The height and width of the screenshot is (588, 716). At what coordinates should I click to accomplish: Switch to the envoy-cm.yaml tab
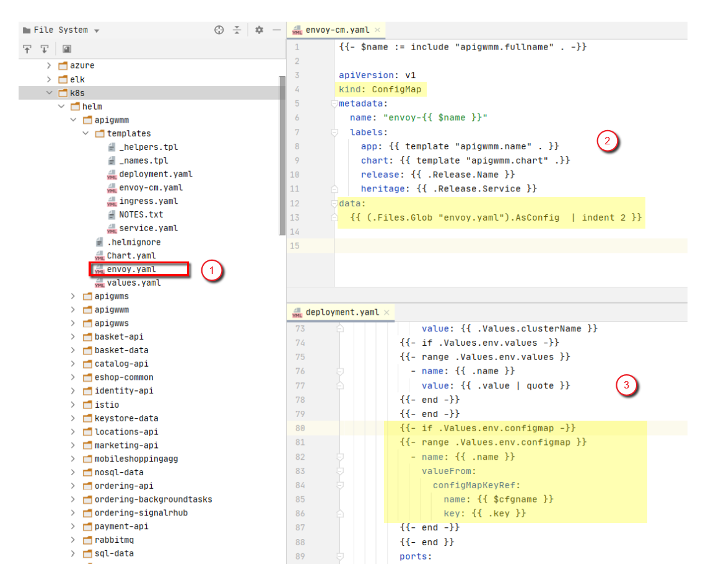336,30
